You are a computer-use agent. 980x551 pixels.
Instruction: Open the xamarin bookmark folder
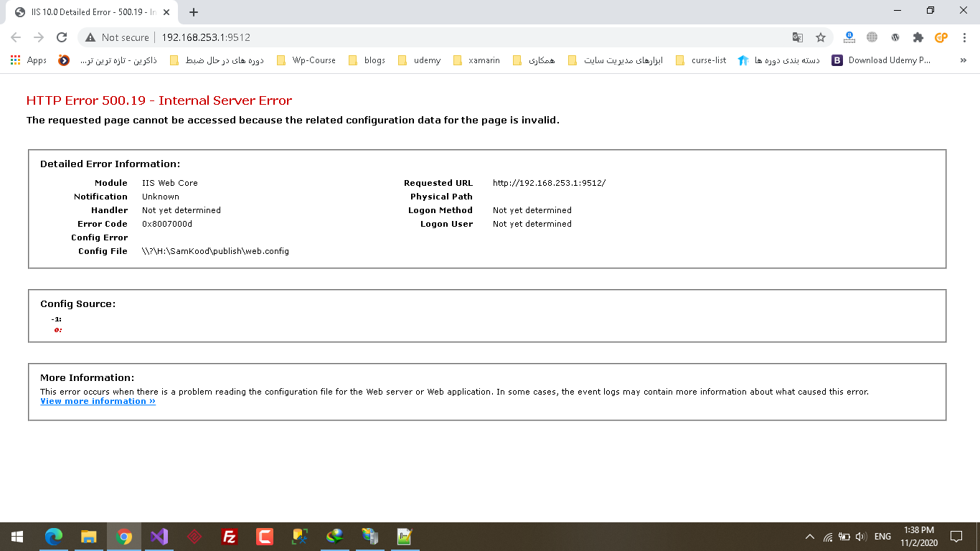pyautogui.click(x=476, y=60)
